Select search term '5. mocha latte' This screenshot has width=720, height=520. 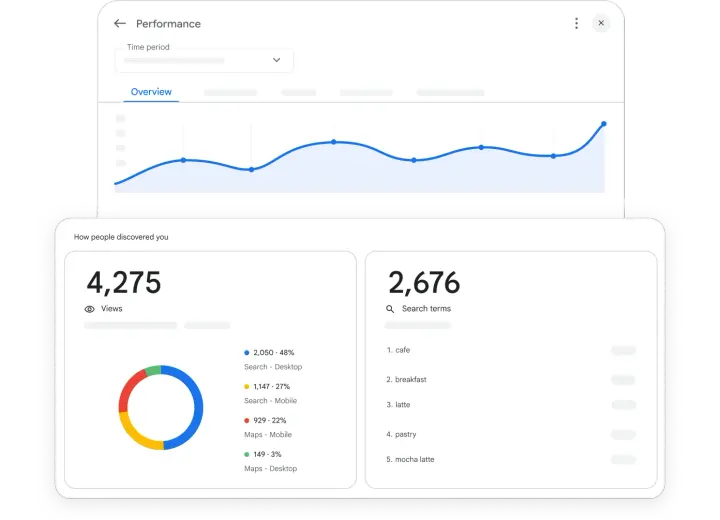[x=410, y=459]
